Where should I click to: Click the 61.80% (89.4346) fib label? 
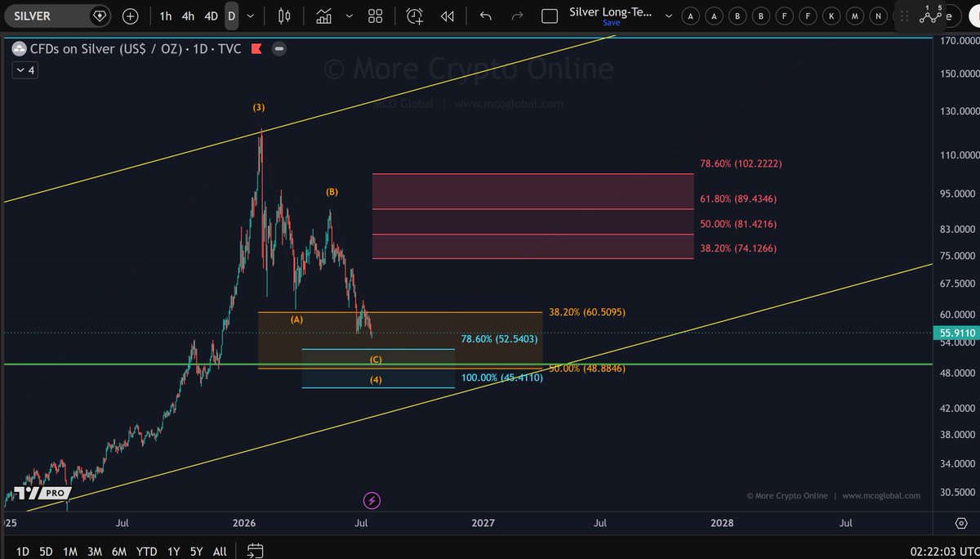(x=738, y=199)
